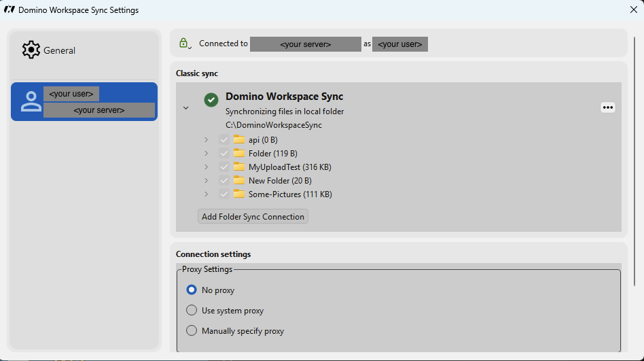The height and width of the screenshot is (361, 644).
Task: Click the Some-Pictures folder icon
Action: pyautogui.click(x=239, y=194)
